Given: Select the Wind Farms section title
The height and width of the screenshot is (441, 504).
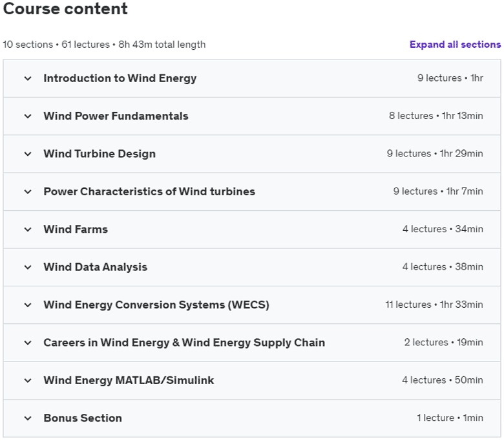Looking at the screenshot, I should 76,229.
